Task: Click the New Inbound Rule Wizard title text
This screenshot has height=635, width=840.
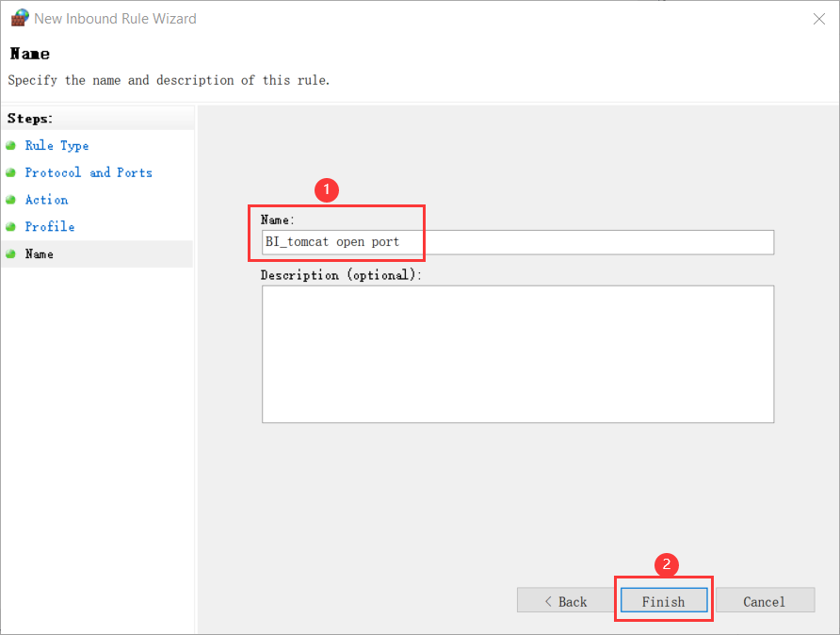Action: [115, 17]
